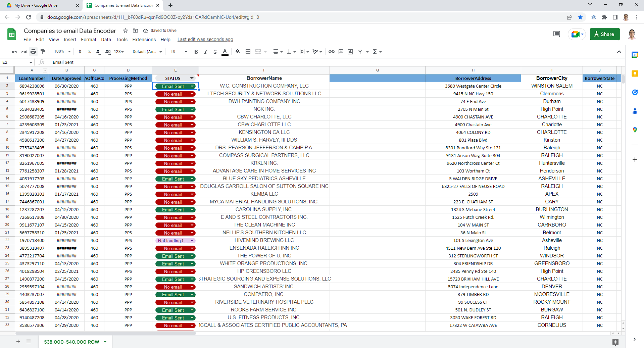Viewport: 644px width, 348px height.
Task: Reload the browser page
Action: pyautogui.click(x=29, y=17)
